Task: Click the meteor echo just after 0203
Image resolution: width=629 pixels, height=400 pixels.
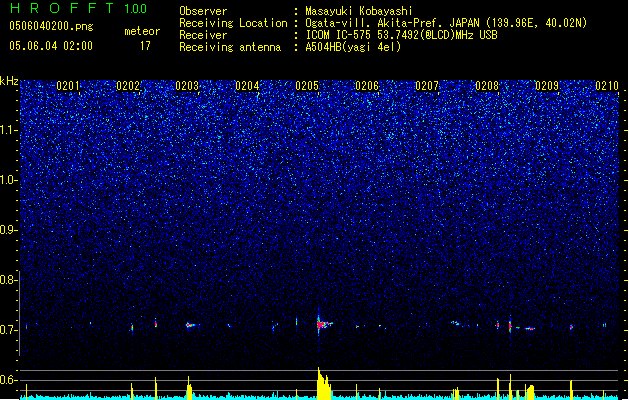Action: 191,325
